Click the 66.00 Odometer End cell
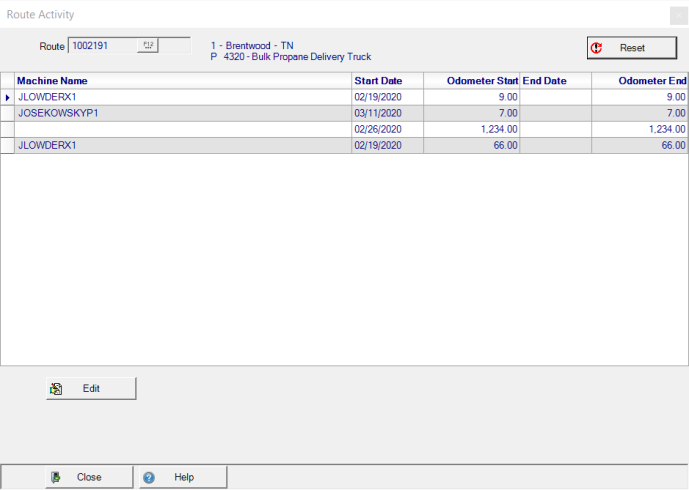 (x=639, y=145)
